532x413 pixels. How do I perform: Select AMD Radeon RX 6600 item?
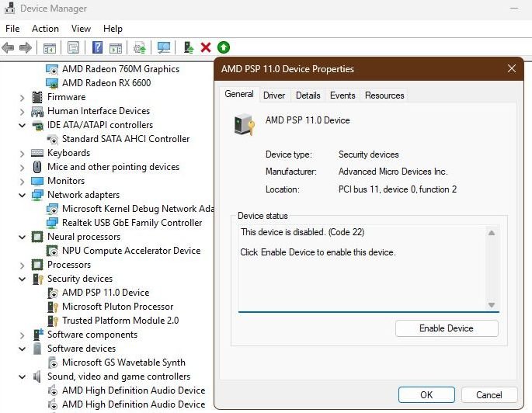106,83
